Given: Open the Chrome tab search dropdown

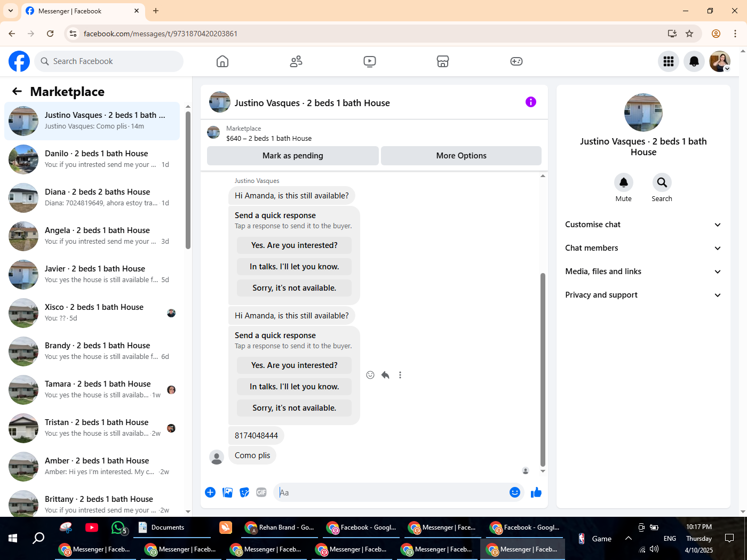Looking at the screenshot, I should point(11,11).
